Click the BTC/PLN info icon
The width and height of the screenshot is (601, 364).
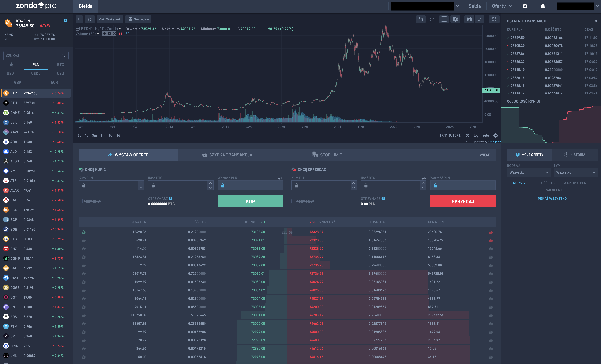click(x=65, y=21)
